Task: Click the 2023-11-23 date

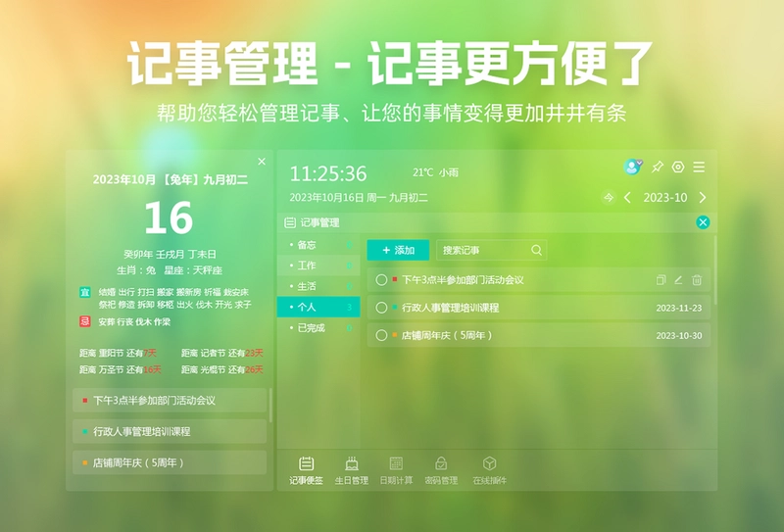Action: pos(678,308)
